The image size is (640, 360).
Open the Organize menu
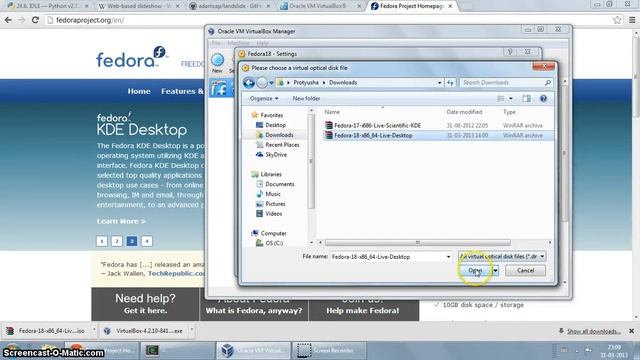pos(264,98)
